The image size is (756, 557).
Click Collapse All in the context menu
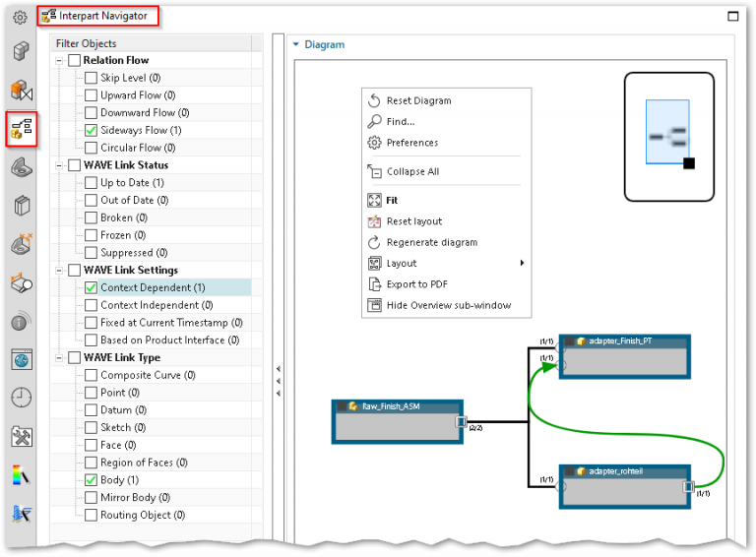coord(412,171)
